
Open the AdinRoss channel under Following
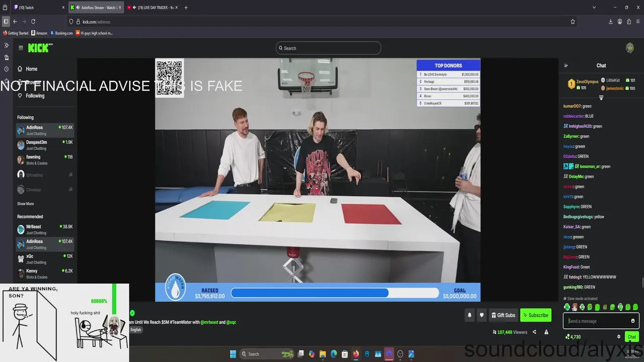point(45,130)
